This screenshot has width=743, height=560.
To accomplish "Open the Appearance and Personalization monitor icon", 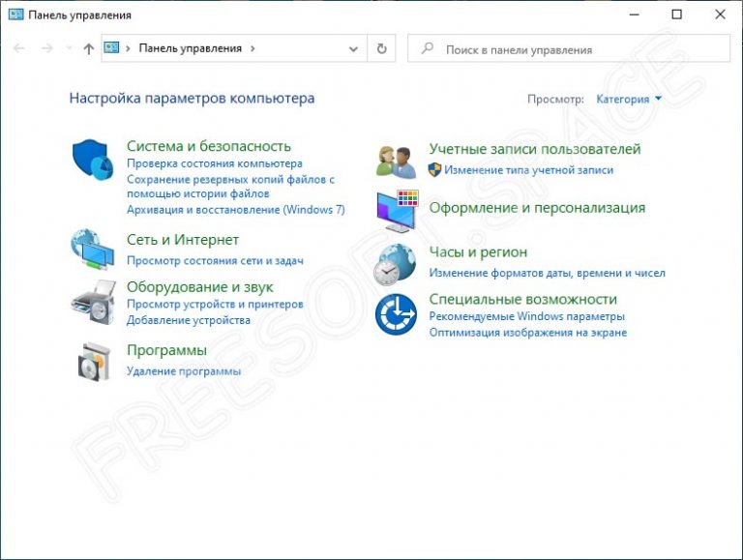I will pyautogui.click(x=396, y=210).
